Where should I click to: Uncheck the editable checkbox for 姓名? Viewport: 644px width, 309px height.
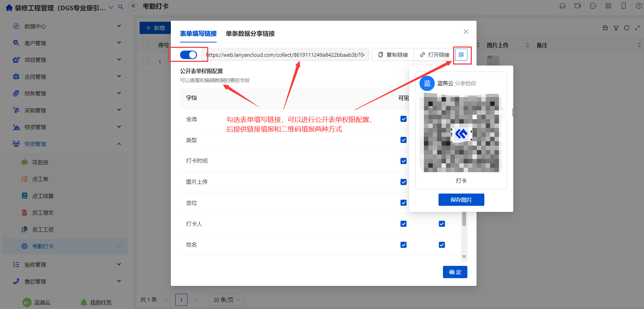442,245
